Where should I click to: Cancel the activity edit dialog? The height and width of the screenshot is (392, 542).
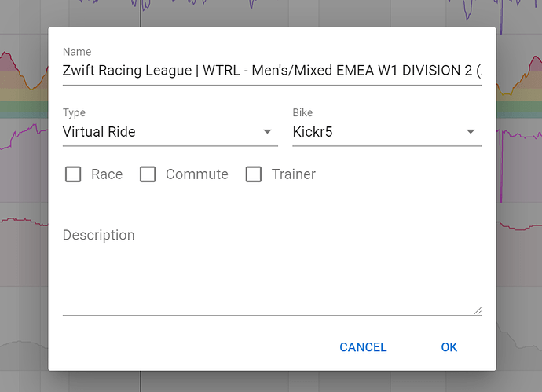[x=363, y=347]
